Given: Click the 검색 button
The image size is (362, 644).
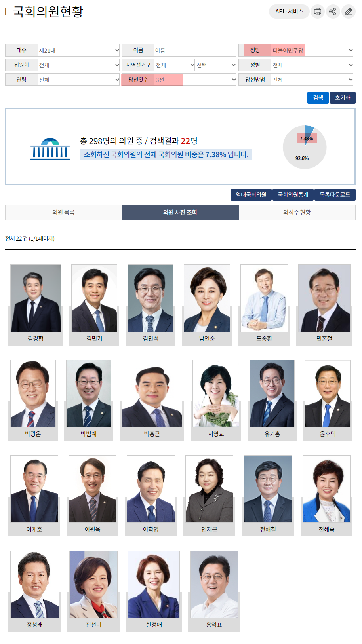Looking at the screenshot, I should coord(318,98).
